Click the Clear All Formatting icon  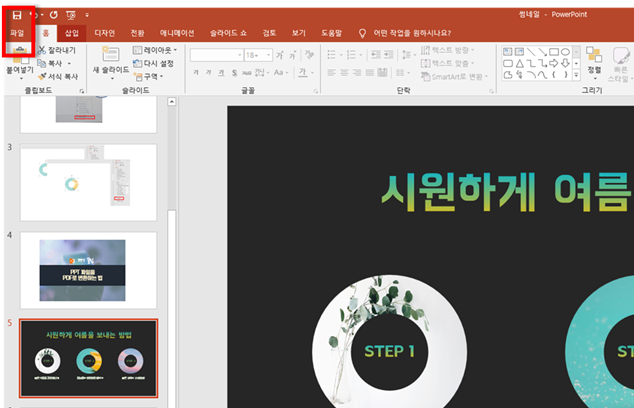click(x=309, y=55)
